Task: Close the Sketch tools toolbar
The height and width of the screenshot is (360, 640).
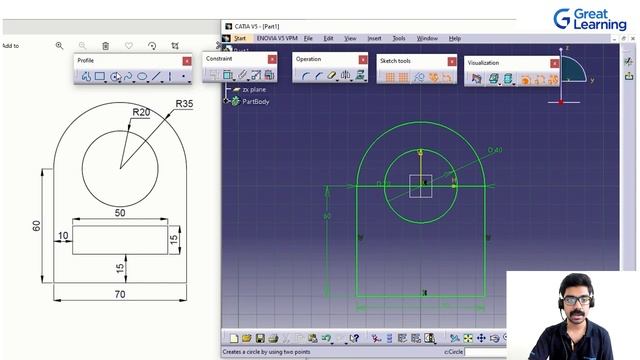Action: click(452, 61)
